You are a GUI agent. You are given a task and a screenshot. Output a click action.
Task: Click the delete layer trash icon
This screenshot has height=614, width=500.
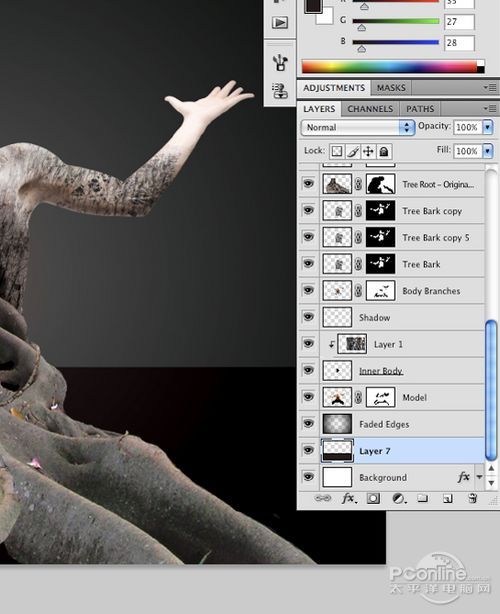tap(473, 498)
